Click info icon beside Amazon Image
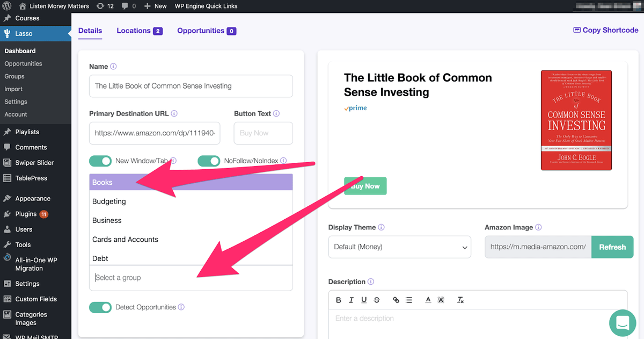The image size is (644, 339). point(538,227)
